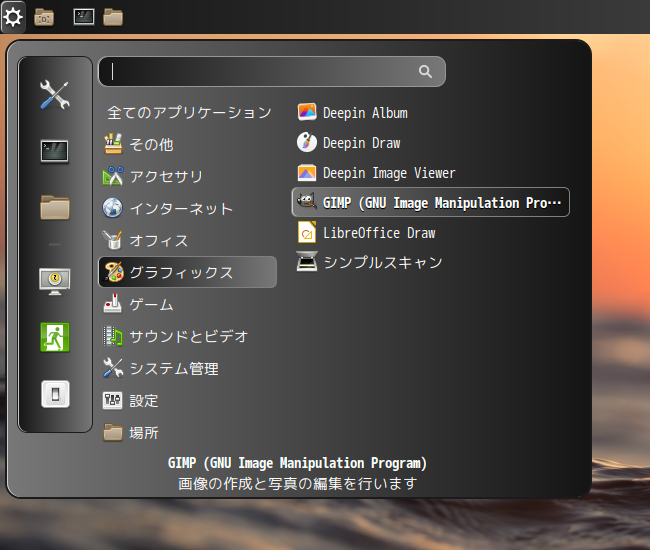Click the menu gear icon in the panel
The height and width of the screenshot is (550, 650).
click(13, 17)
